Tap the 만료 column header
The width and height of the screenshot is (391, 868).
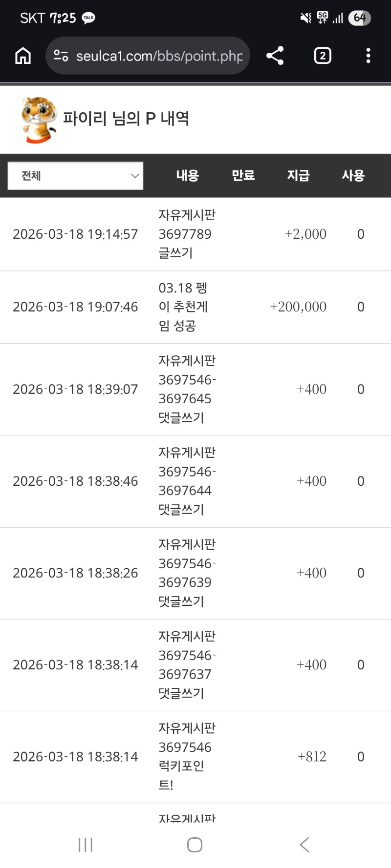(243, 176)
